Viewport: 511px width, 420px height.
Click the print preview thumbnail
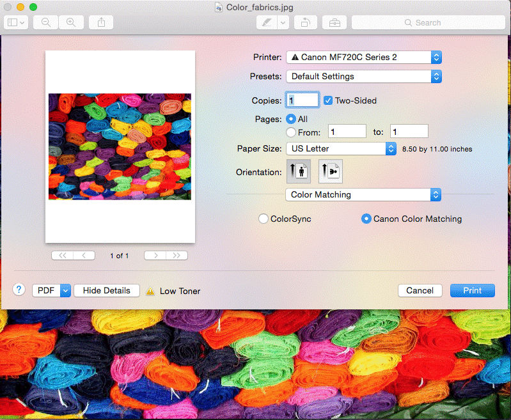tap(120, 146)
